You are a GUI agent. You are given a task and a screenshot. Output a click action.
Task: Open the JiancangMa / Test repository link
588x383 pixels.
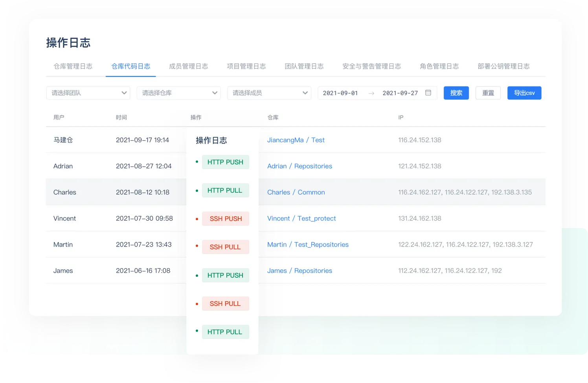[x=296, y=140]
